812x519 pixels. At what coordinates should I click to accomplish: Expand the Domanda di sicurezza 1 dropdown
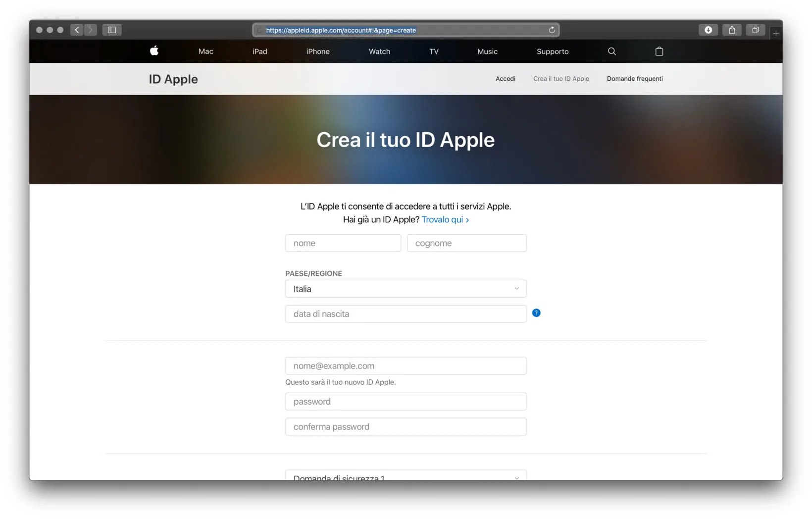pos(406,477)
